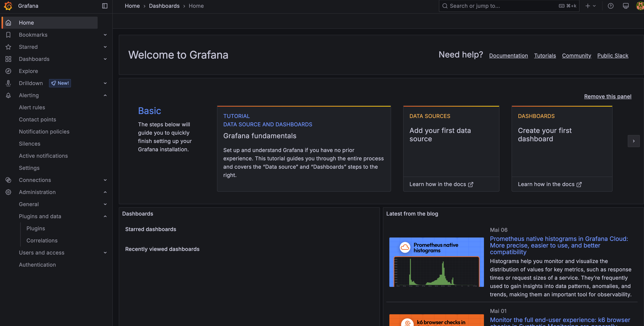Click the Tutorials help link
The image size is (644, 326).
545,55
